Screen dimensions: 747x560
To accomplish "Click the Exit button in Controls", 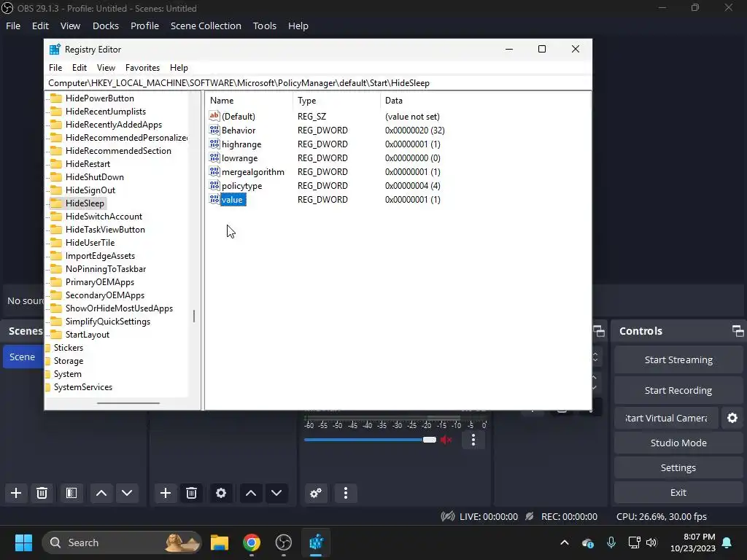I will (678, 492).
